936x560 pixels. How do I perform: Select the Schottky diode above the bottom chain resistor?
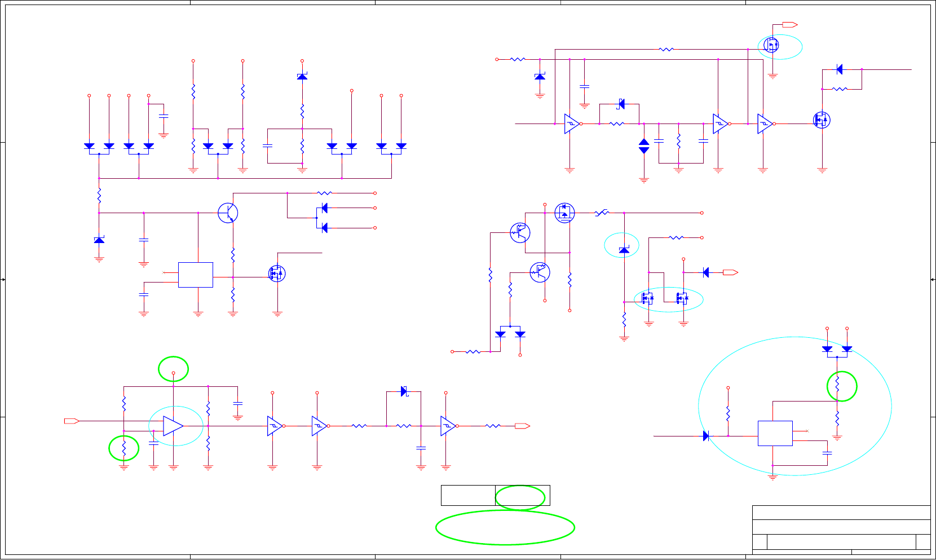point(404,391)
